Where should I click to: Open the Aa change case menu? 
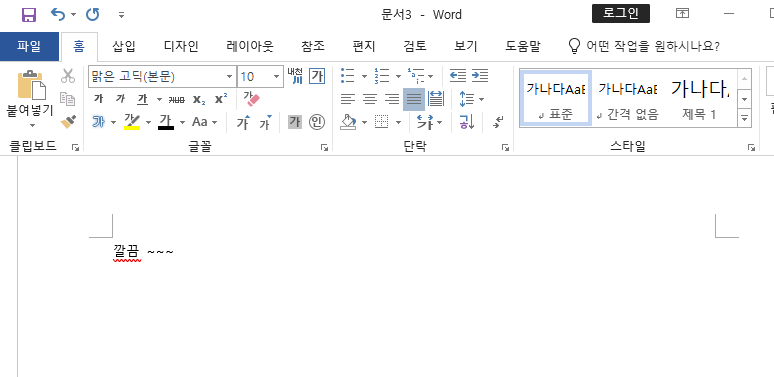[204, 121]
